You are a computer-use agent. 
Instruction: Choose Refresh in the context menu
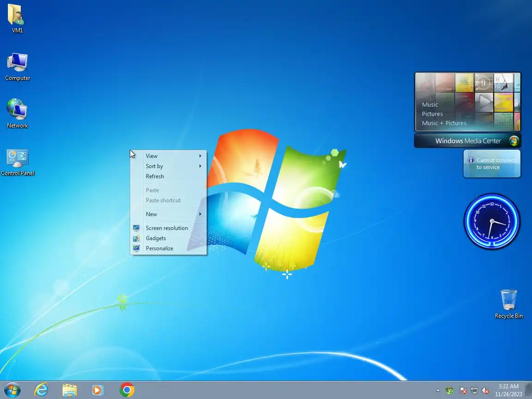pyautogui.click(x=169, y=176)
